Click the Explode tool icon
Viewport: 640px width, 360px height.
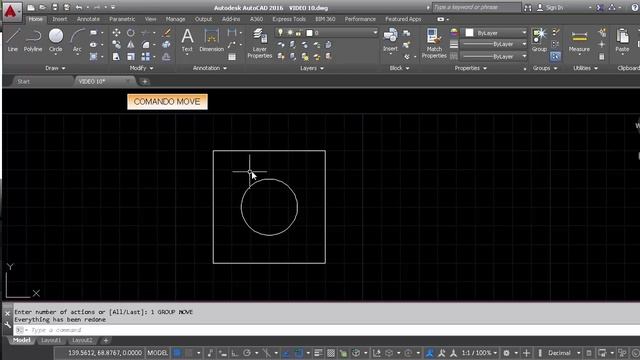(x=167, y=44)
